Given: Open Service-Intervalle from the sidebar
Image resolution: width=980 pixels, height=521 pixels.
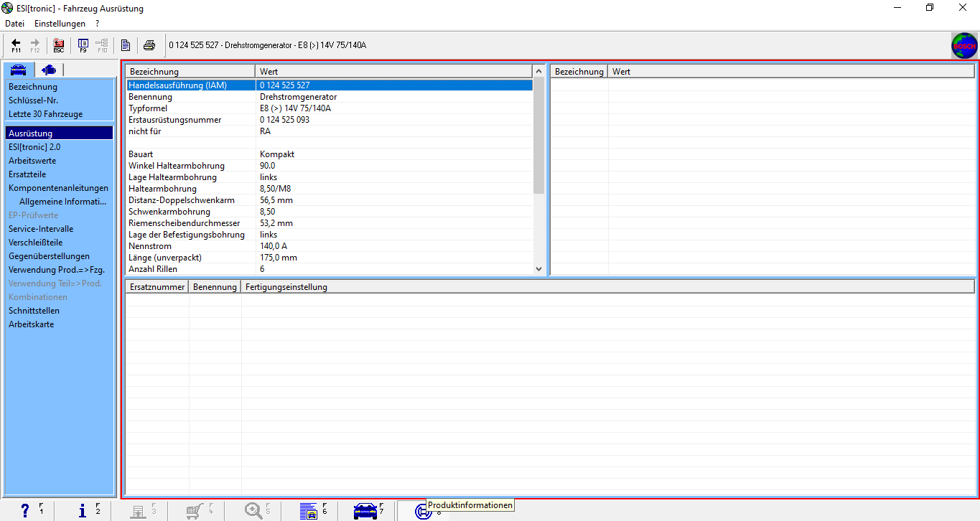Looking at the screenshot, I should click(41, 229).
